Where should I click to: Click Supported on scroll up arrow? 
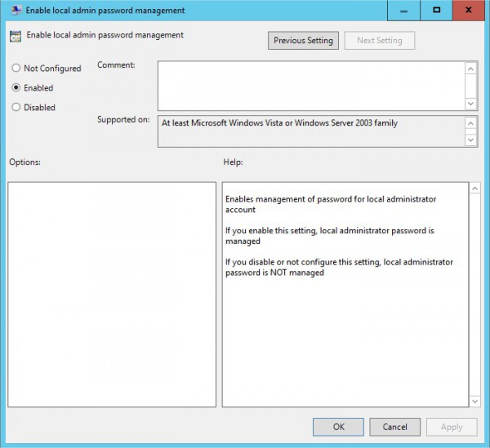pos(471,123)
